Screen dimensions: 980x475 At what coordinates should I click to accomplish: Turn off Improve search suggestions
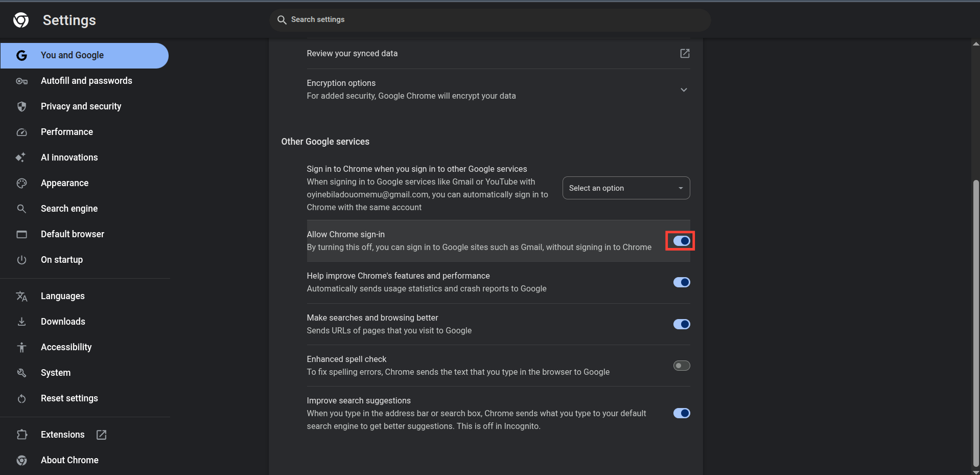pyautogui.click(x=681, y=413)
